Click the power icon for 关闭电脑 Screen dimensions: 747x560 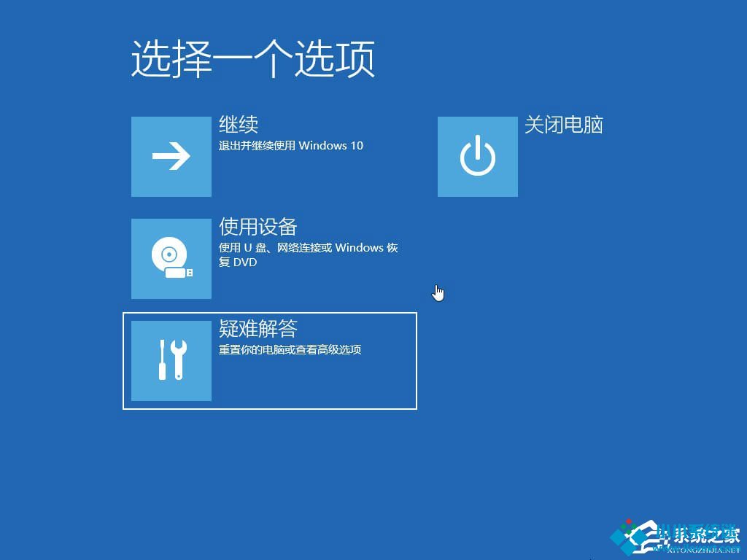(x=477, y=157)
